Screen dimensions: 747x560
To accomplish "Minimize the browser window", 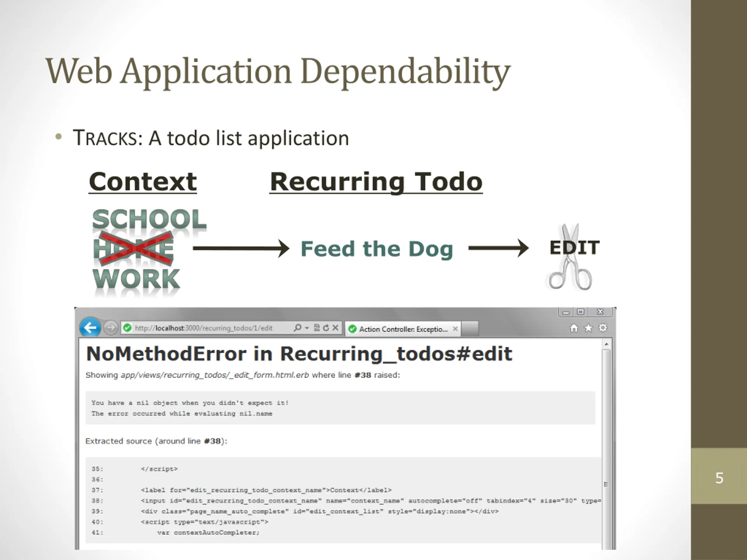I will (566, 312).
